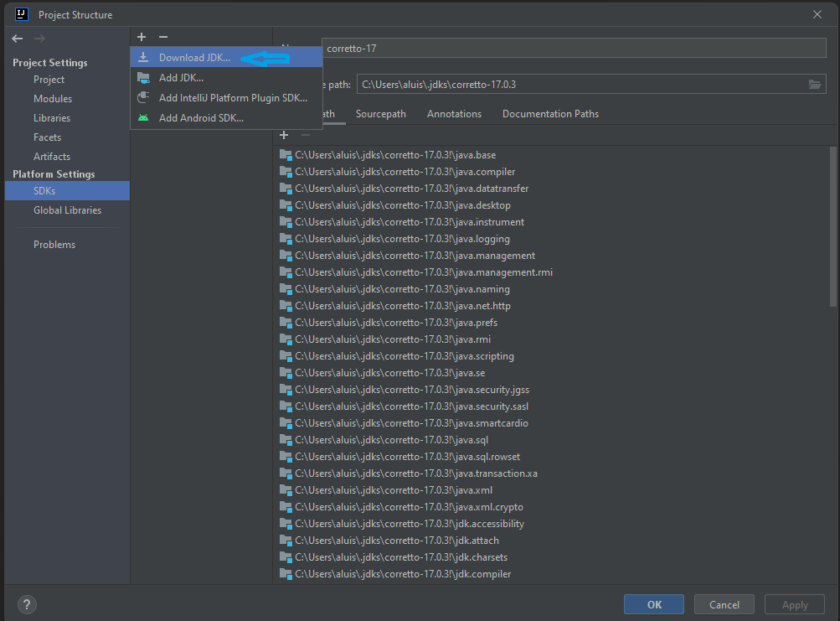Select Add IntelliJ Platform Plugin SDK...
Screen dimensions: 840x621
coord(226,97)
